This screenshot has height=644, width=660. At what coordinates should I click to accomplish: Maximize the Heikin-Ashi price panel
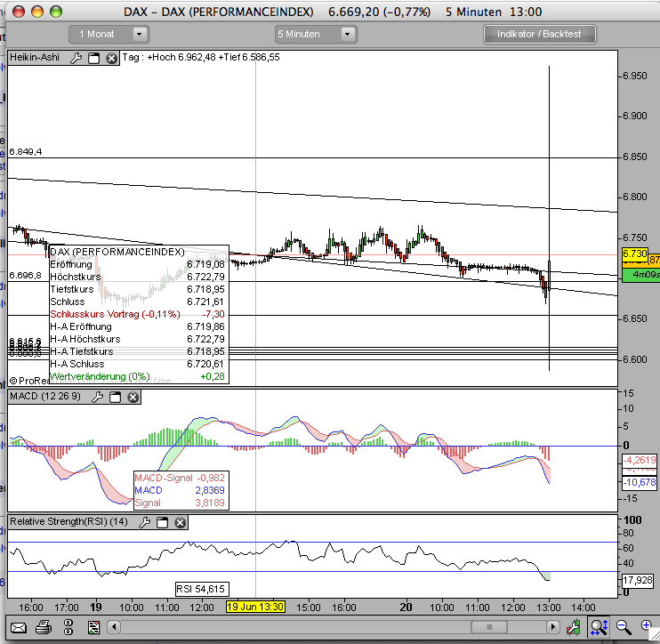[94, 58]
